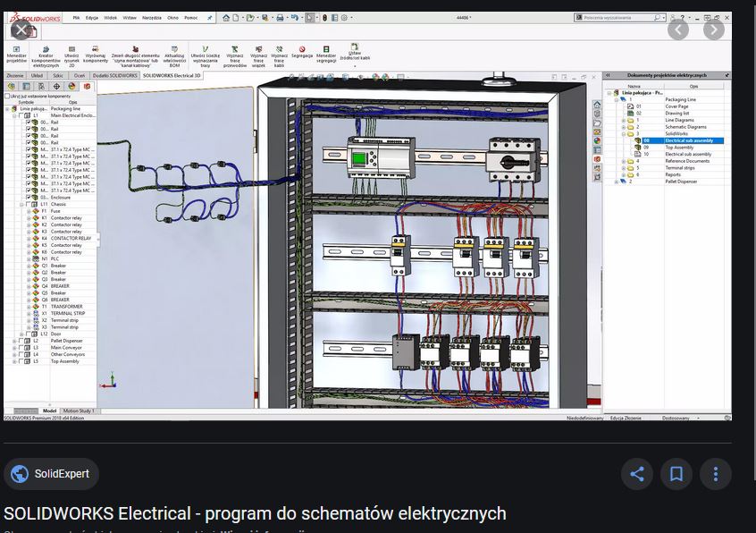Open the three-dot more options menu
This screenshot has width=756, height=533.
click(x=716, y=474)
